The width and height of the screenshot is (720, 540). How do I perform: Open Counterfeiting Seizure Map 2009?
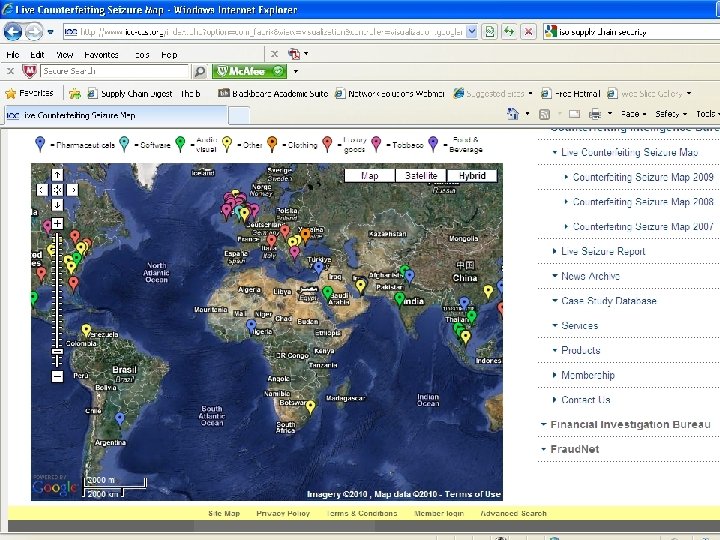(643, 177)
